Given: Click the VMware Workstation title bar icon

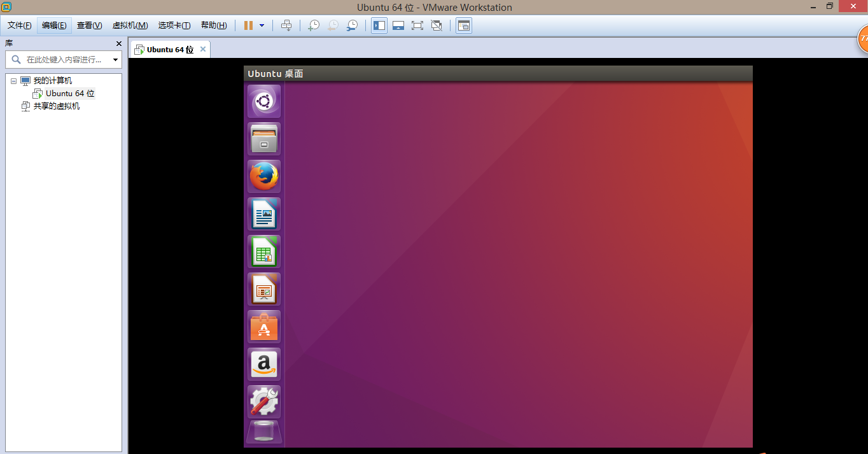Looking at the screenshot, I should coord(6,7).
